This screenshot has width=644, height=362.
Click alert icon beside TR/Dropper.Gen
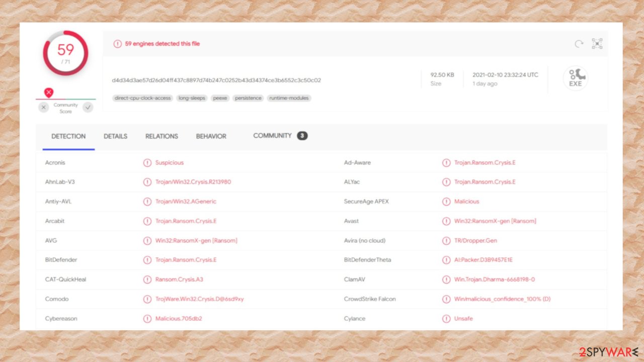click(x=446, y=241)
